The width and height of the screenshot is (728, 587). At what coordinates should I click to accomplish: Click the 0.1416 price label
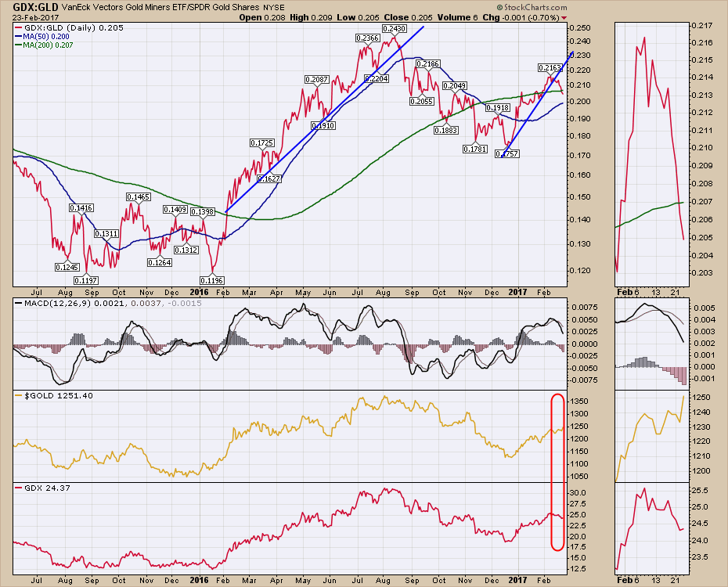point(81,208)
